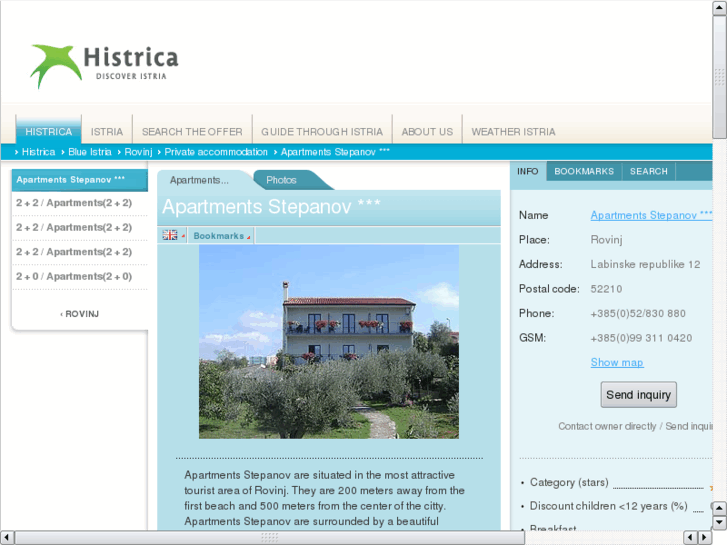Go back to ROVINJ in sidebar

pos(80,314)
